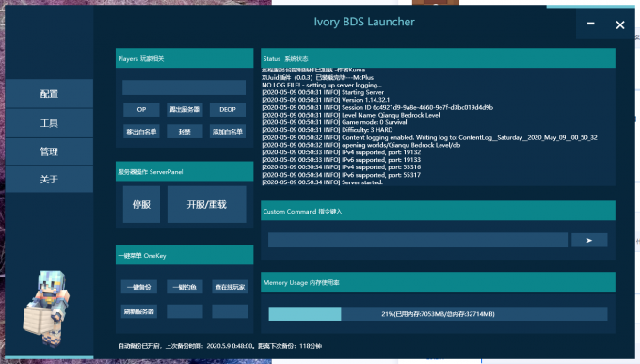Select the 'Server started.' log line
This screenshot has height=364, width=640.
tap(323, 182)
